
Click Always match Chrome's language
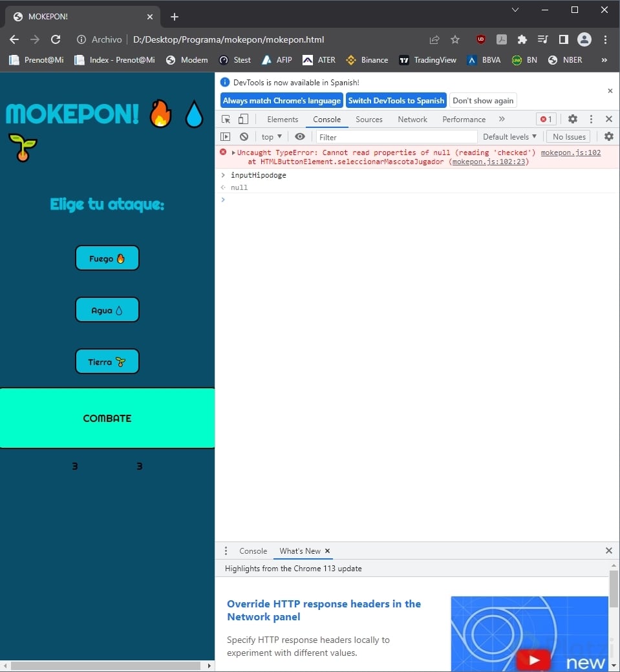coord(282,101)
